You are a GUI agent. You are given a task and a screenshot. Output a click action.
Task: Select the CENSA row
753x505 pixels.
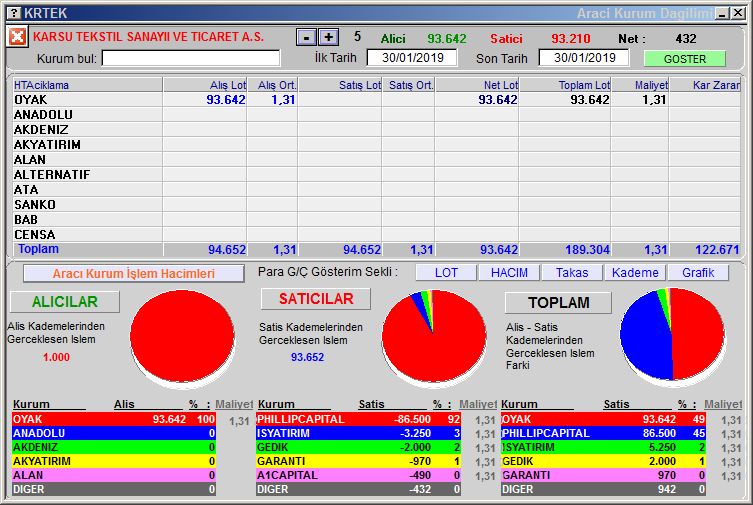376,234
